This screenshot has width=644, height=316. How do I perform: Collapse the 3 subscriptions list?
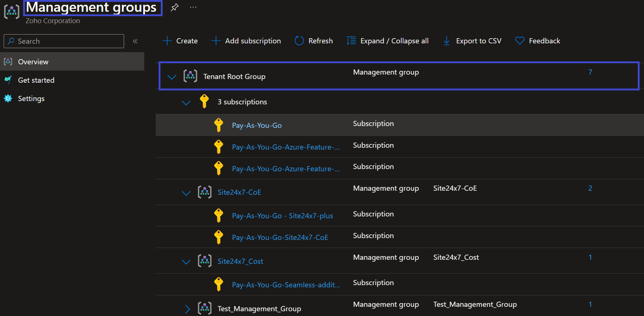tap(186, 103)
